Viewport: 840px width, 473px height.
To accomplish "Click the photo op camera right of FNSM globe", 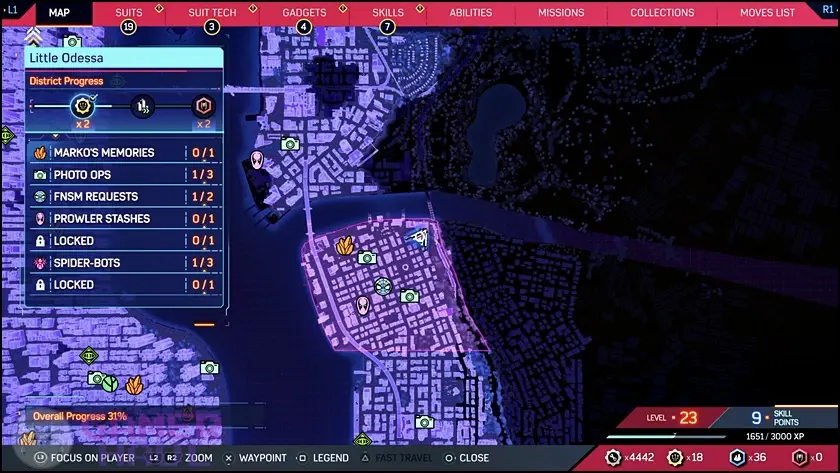I will pyautogui.click(x=409, y=296).
